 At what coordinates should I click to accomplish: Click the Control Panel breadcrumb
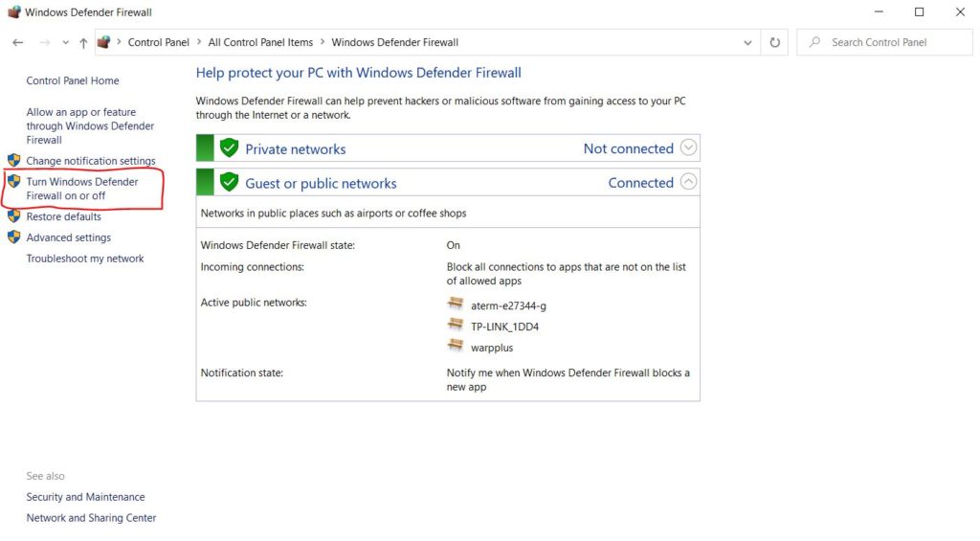tap(158, 42)
